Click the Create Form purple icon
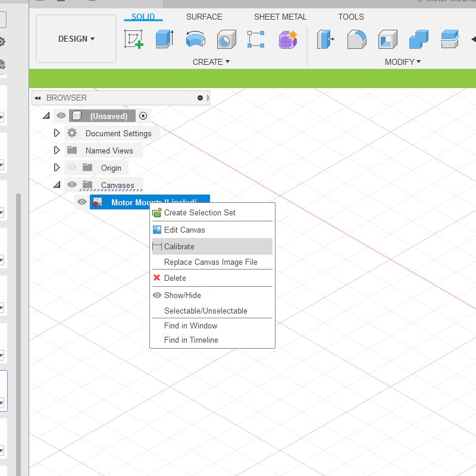Viewport: 476px width, 476px height. pyautogui.click(x=288, y=39)
